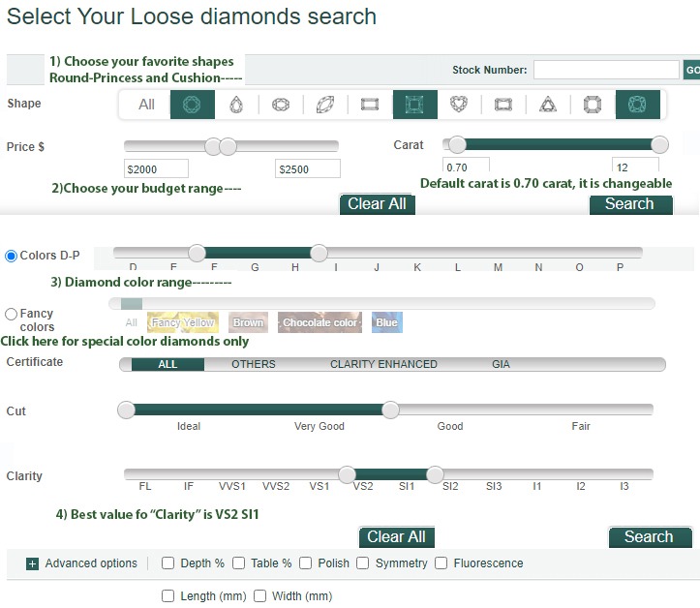Click the Stock Number input field
This screenshot has width=700, height=608.
tap(606, 70)
